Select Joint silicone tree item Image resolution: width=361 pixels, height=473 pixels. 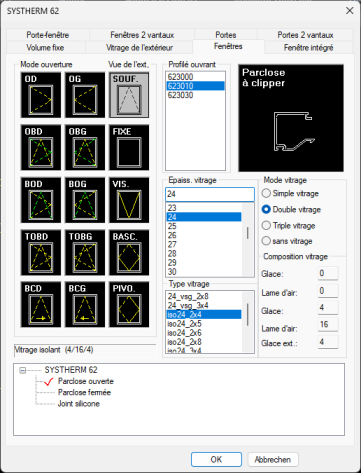click(x=79, y=404)
